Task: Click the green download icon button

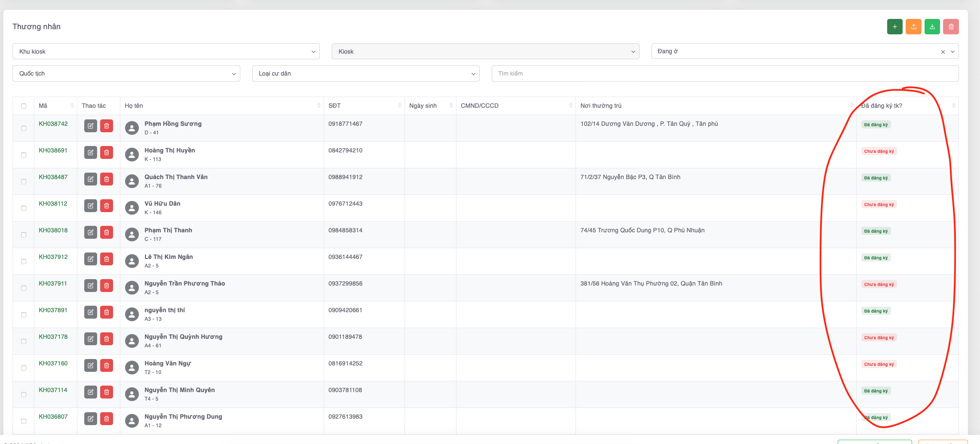Action: coord(932,27)
